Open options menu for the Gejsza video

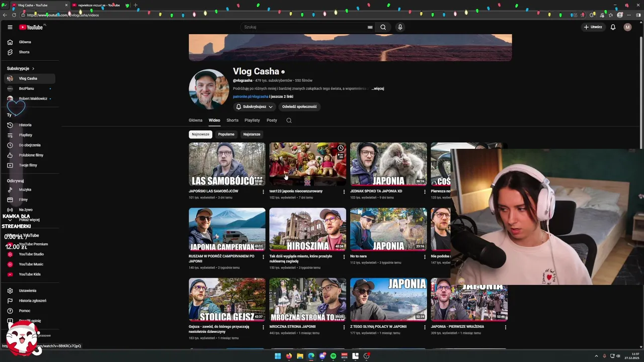pyautogui.click(x=263, y=327)
